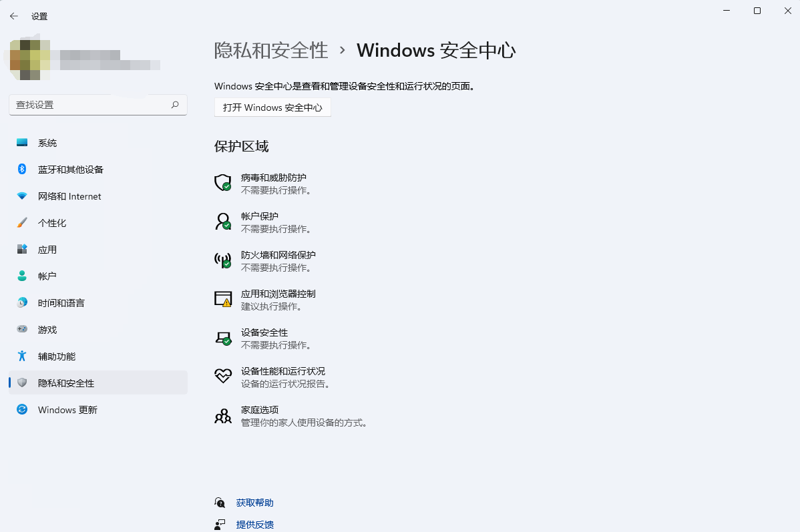Open 设备安全性 text
This screenshot has width=800, height=532.
tap(264, 332)
